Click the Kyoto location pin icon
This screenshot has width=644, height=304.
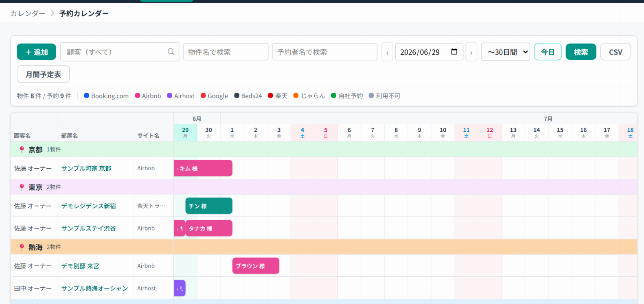point(22,150)
